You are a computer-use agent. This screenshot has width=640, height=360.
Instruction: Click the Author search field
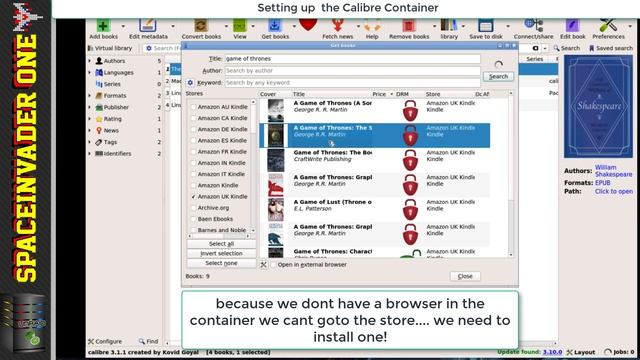(x=352, y=71)
